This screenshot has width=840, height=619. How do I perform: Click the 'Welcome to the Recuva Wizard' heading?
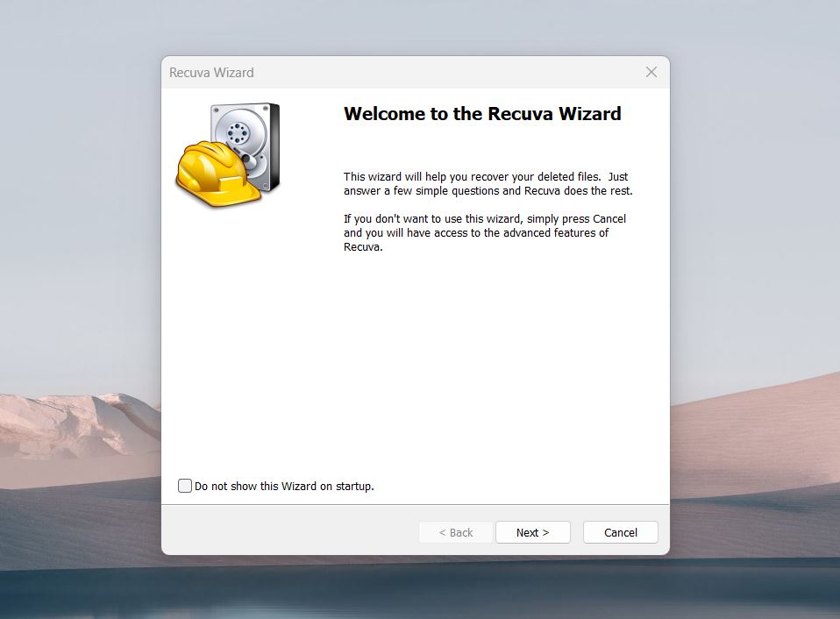tap(482, 113)
